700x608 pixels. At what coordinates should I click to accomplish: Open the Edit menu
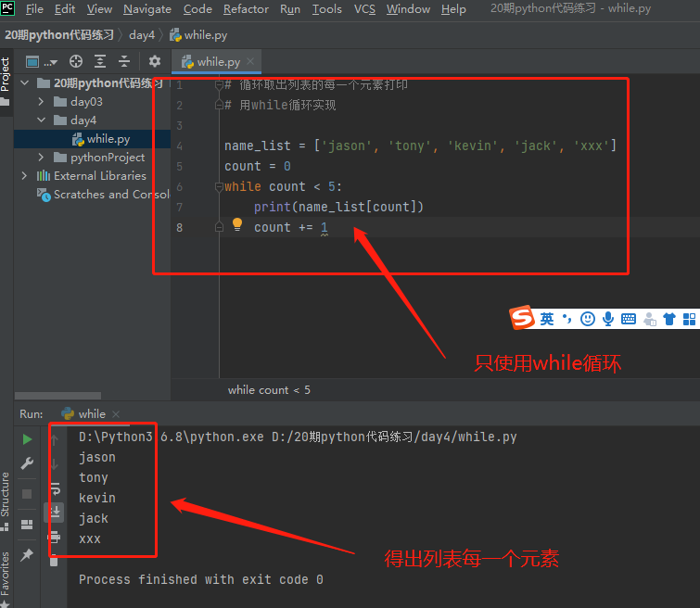tap(65, 9)
